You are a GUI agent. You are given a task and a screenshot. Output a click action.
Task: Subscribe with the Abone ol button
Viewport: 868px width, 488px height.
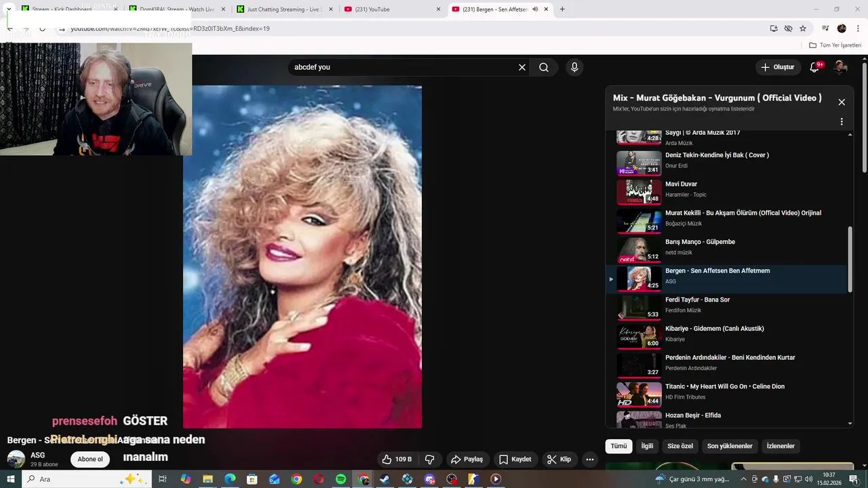(x=90, y=459)
